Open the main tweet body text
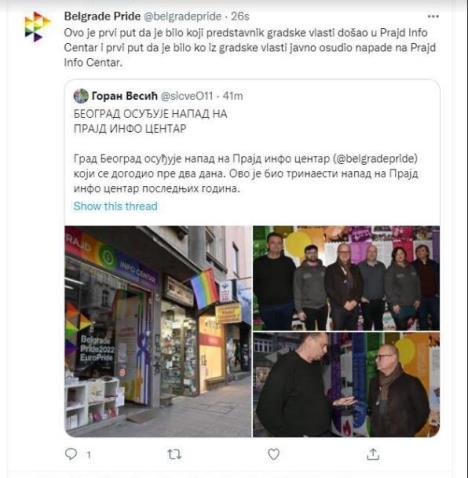The image size is (468, 478). click(x=250, y=47)
